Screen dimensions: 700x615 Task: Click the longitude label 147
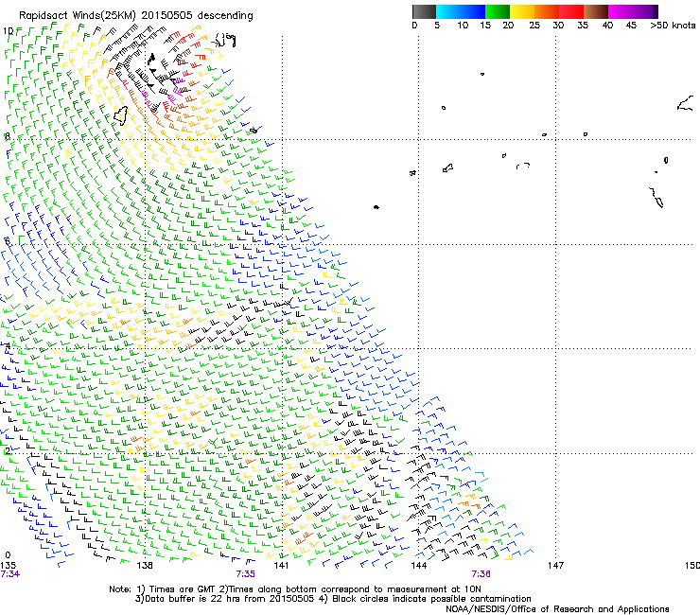coord(555,566)
